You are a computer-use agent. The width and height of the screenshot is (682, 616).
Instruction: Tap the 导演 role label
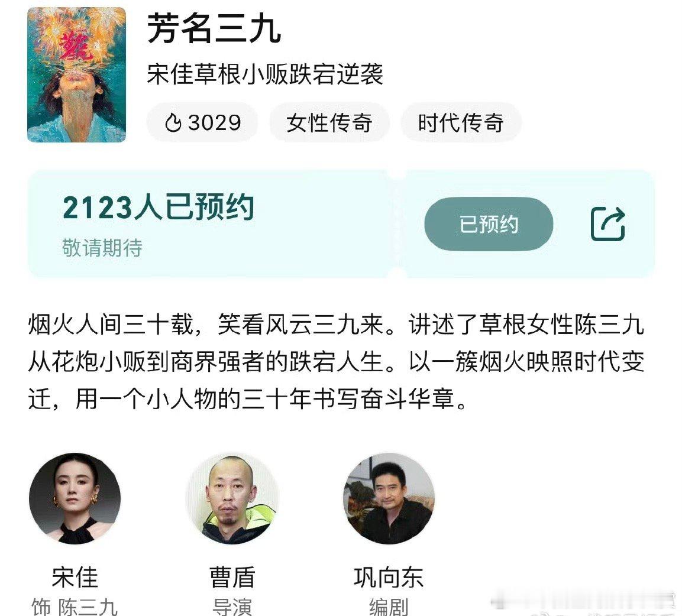232,607
